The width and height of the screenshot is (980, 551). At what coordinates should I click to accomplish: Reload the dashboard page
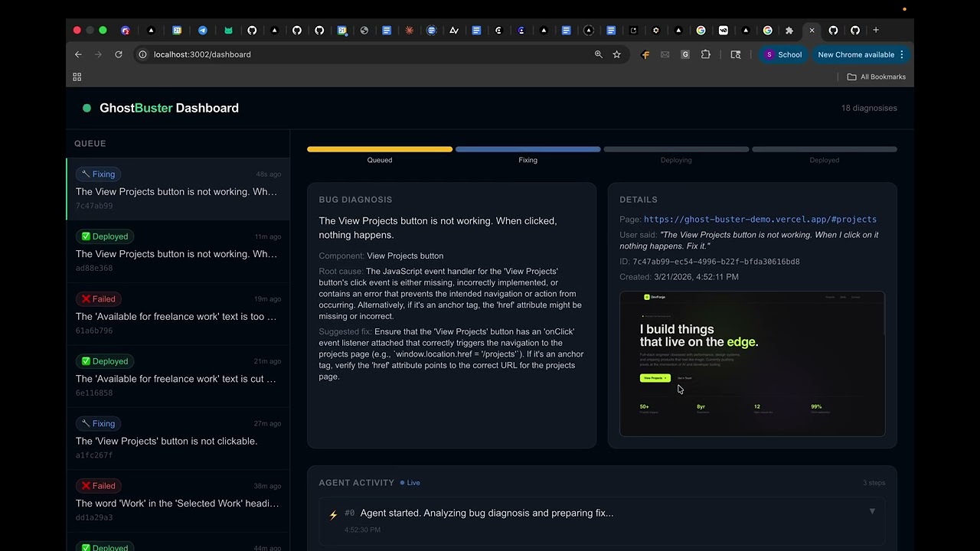pyautogui.click(x=119, y=54)
